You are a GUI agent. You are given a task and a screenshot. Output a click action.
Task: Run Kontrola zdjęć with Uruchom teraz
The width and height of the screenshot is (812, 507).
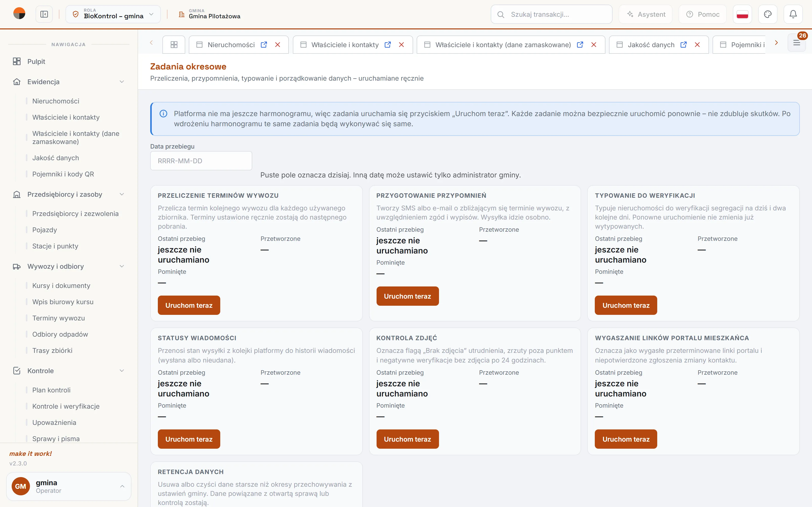[x=407, y=439]
